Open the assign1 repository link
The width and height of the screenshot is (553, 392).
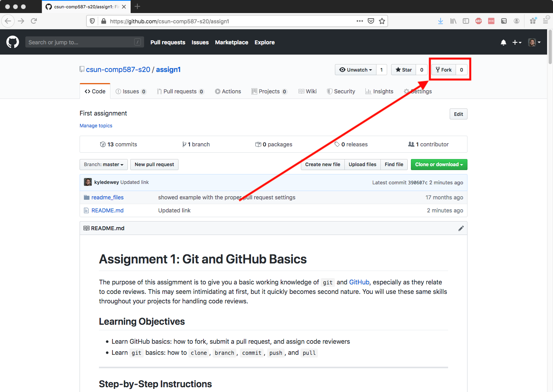(168, 70)
